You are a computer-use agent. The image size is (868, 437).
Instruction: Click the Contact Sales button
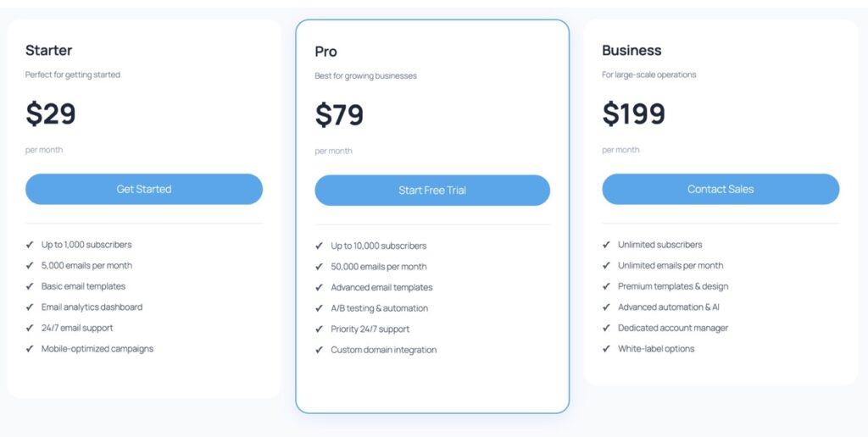point(721,189)
